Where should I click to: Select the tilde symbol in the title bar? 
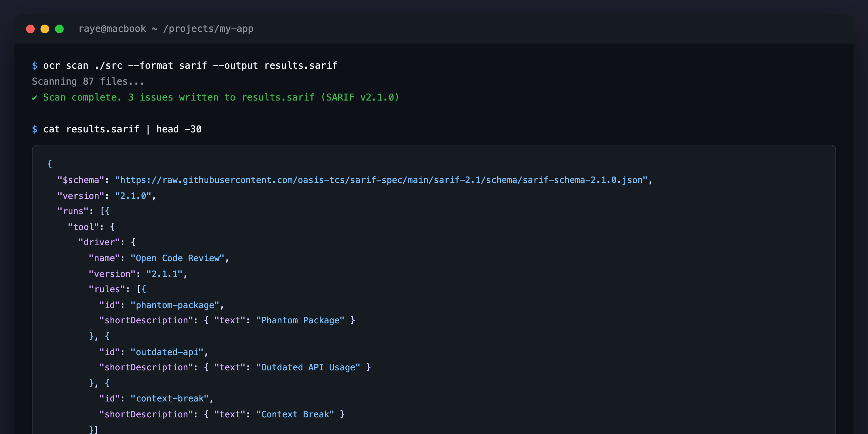click(x=154, y=29)
